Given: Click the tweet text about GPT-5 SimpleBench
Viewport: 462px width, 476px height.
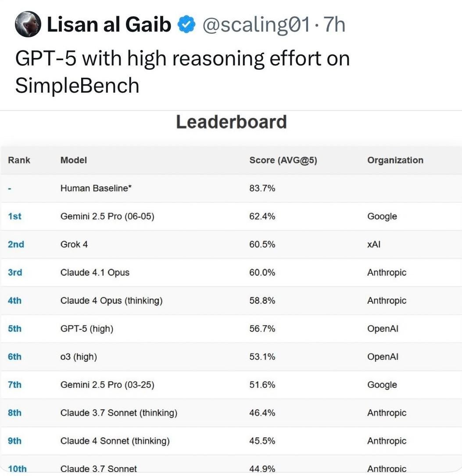Looking at the screenshot, I should (182, 72).
